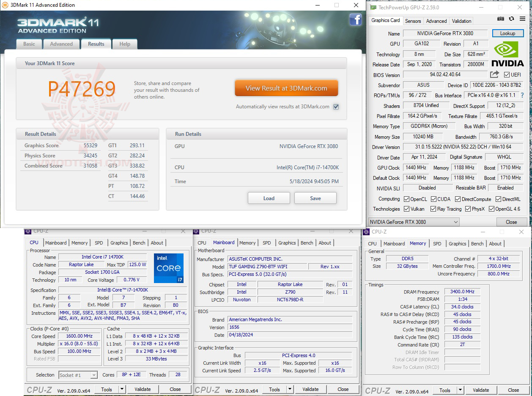This screenshot has height=396, width=532.
Task: Open the Validation tab in GPU-Z
Action: click(461, 21)
